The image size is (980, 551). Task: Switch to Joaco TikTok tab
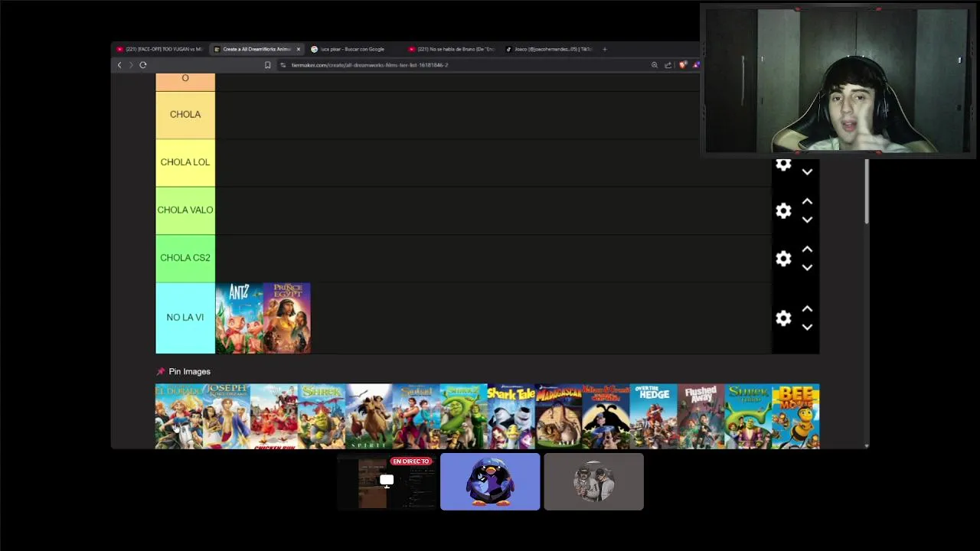[549, 49]
